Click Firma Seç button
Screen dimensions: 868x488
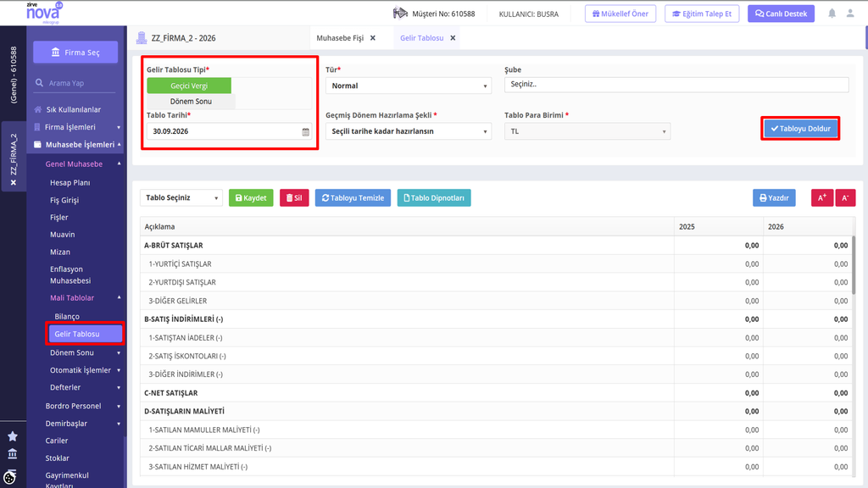coord(75,52)
